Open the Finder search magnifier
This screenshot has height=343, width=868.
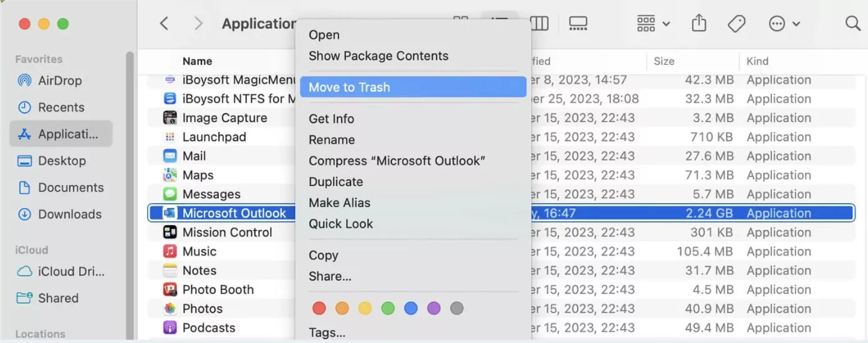point(852,24)
